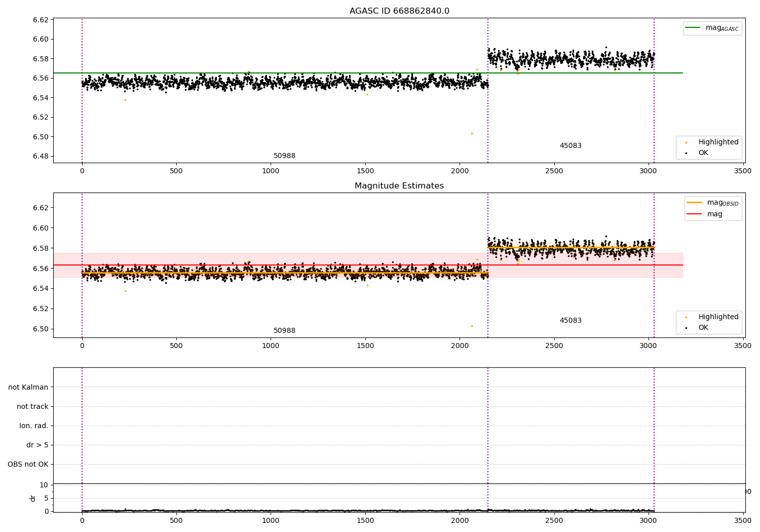The width and height of the screenshot is (760, 532).
Task: Click green line swatch in mag AGASC legend
Action: click(693, 27)
